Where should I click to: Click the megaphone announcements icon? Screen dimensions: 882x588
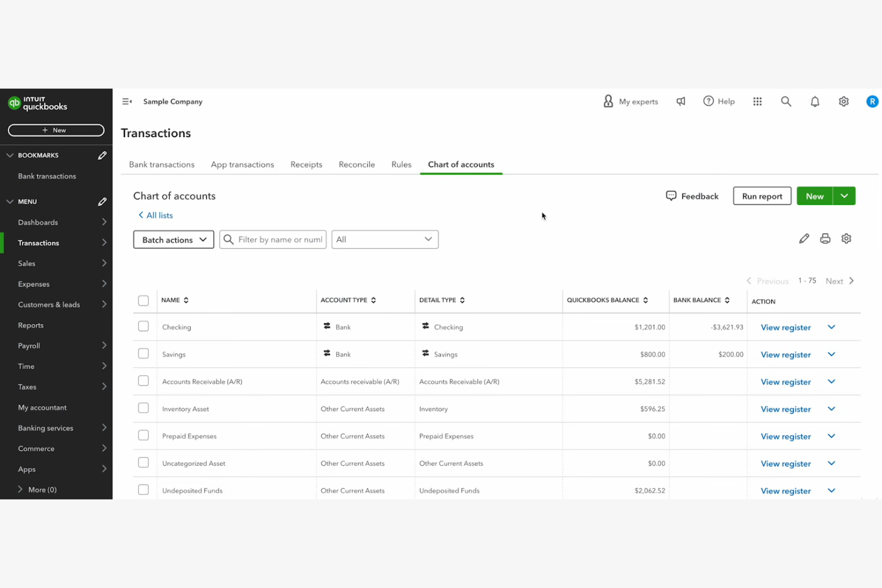681,101
